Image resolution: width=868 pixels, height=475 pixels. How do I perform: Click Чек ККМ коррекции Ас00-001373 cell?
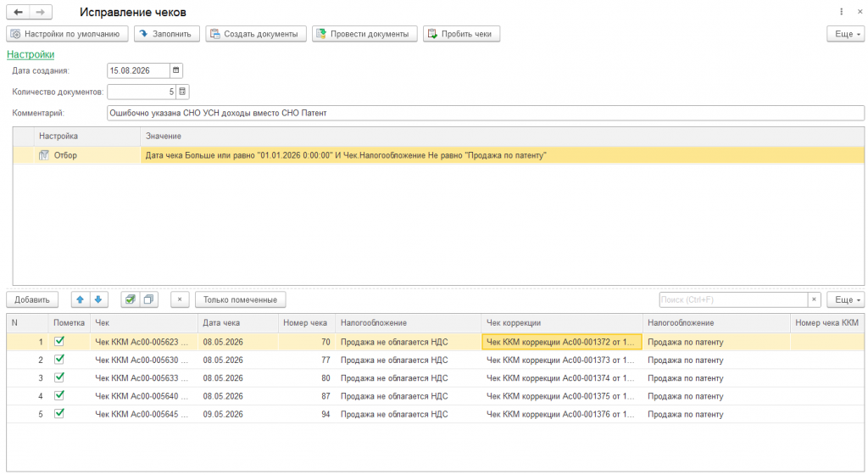tap(562, 360)
